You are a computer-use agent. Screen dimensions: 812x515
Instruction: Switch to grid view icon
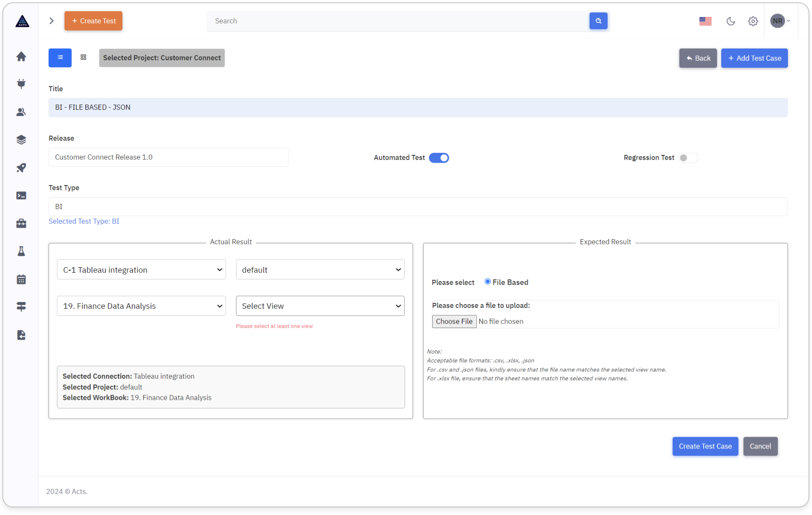[x=83, y=57]
